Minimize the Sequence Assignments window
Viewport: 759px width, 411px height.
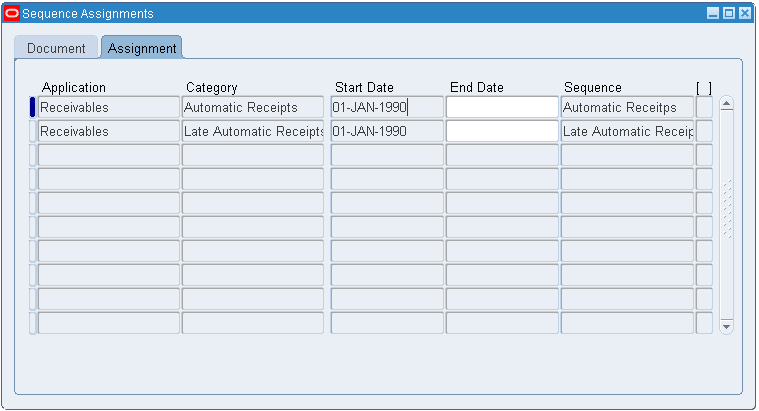pyautogui.click(x=712, y=14)
